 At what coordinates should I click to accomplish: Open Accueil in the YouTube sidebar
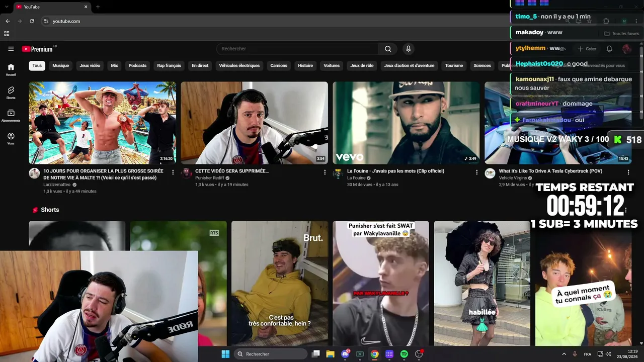(11, 69)
